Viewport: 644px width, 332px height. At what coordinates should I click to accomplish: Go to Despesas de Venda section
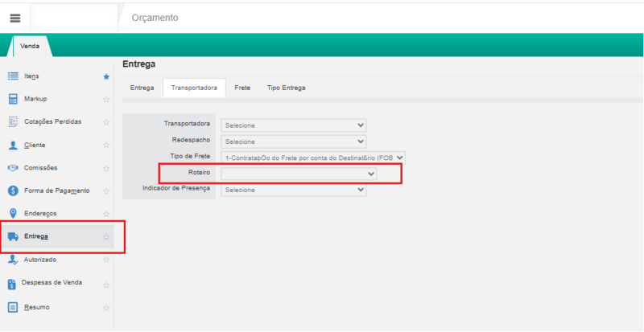(x=53, y=283)
